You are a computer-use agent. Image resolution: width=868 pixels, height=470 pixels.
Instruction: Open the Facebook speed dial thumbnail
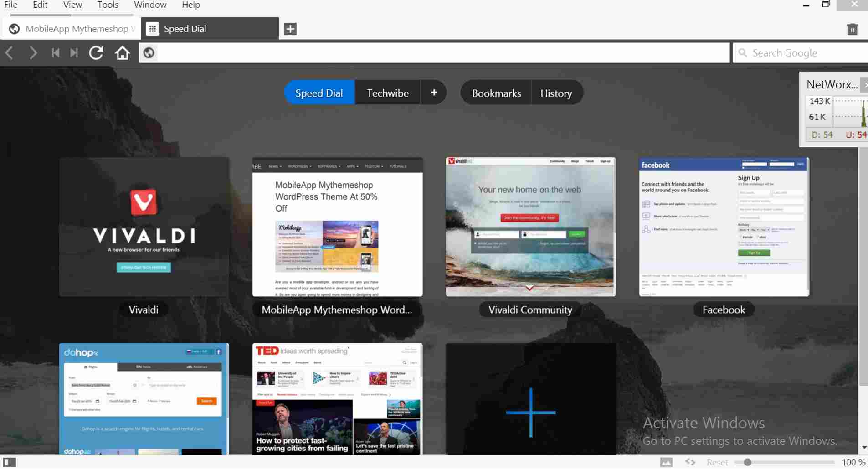724,227
